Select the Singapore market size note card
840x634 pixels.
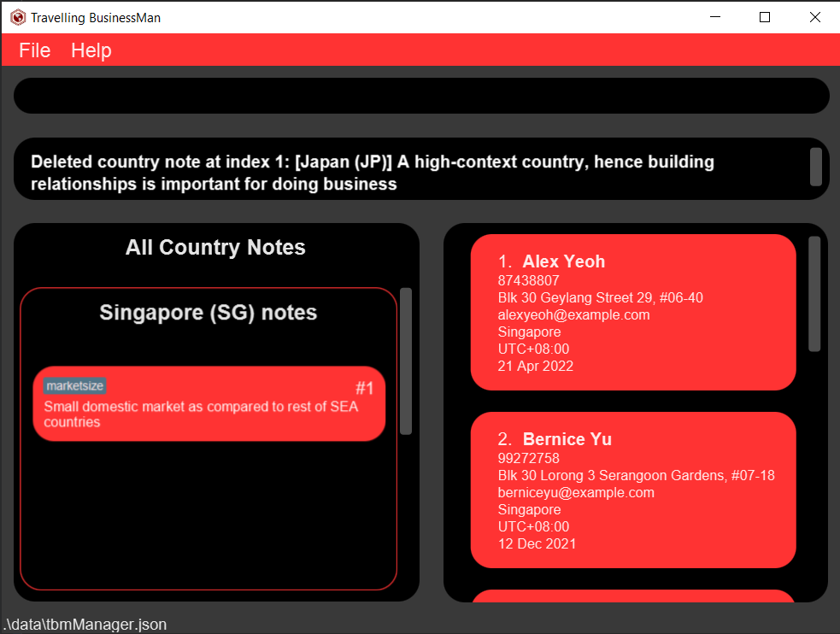tap(209, 415)
